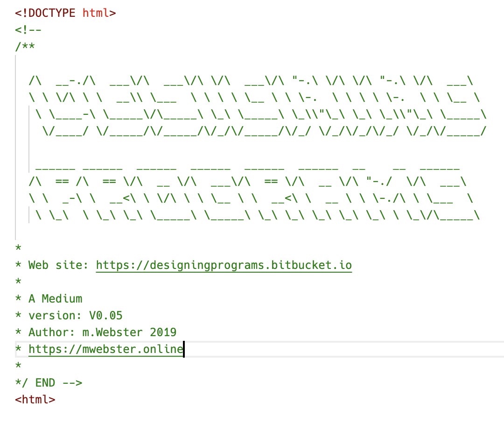Click the "* version: V0.05" line
Image resolution: width=504 pixels, height=423 pixels.
69,315
